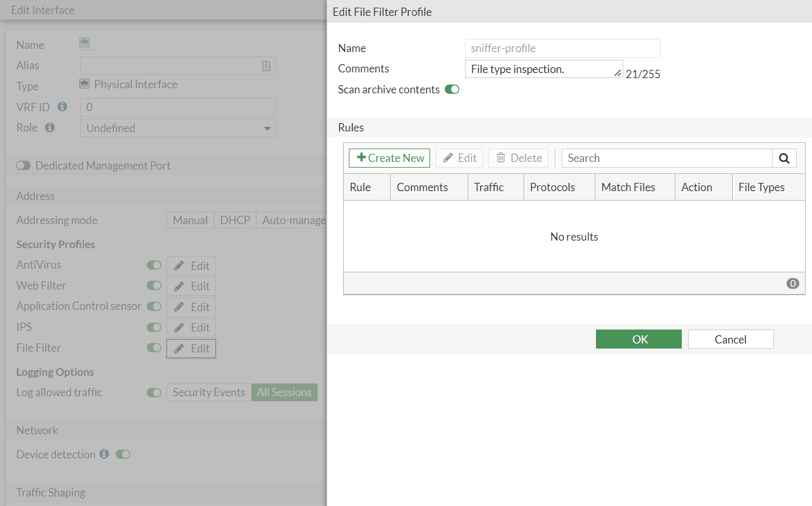
Task: Select the DHCP addressing mode
Action: (234, 220)
